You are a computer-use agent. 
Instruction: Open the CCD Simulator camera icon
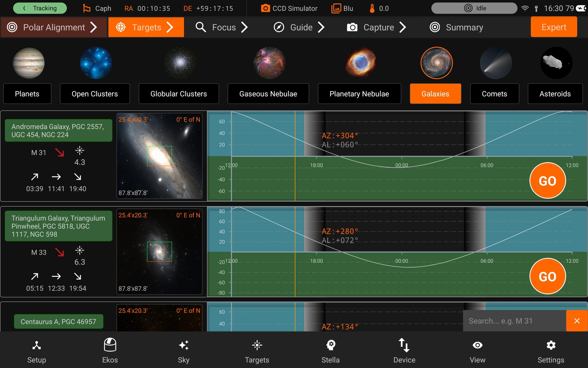coord(265,8)
